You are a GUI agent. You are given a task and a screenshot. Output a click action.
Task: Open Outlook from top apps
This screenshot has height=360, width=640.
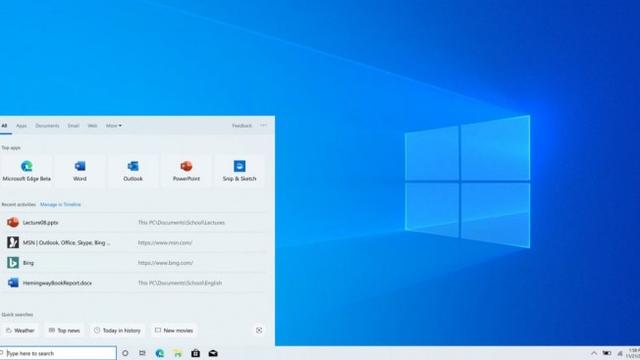[x=133, y=171]
